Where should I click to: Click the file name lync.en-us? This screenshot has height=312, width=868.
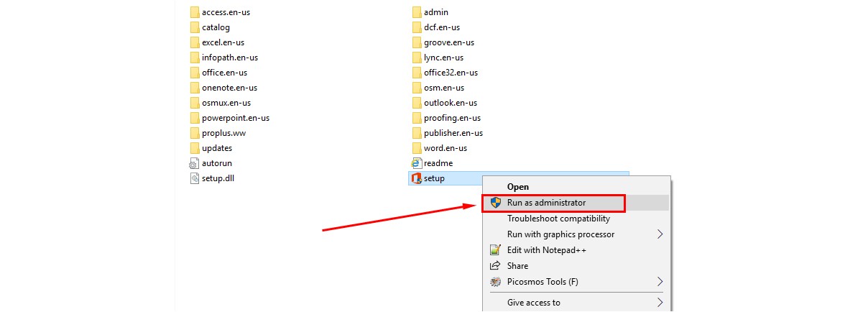(443, 58)
